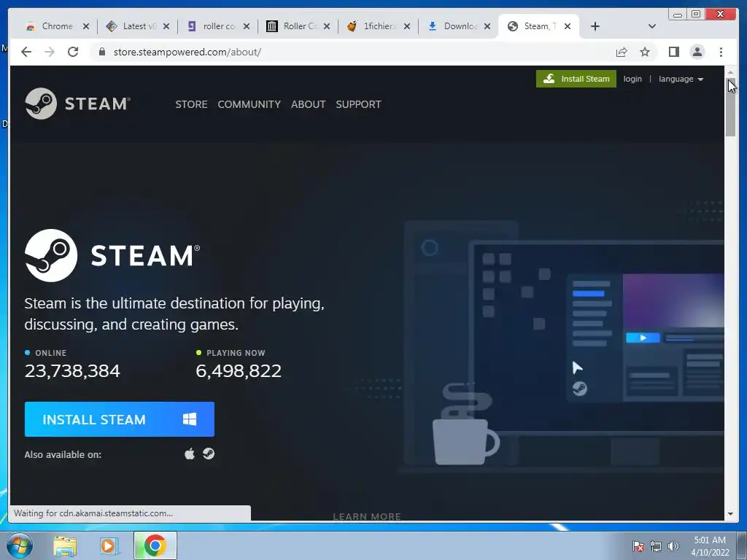Open the Windows Start menu
The width and height of the screenshot is (747, 560).
20,545
